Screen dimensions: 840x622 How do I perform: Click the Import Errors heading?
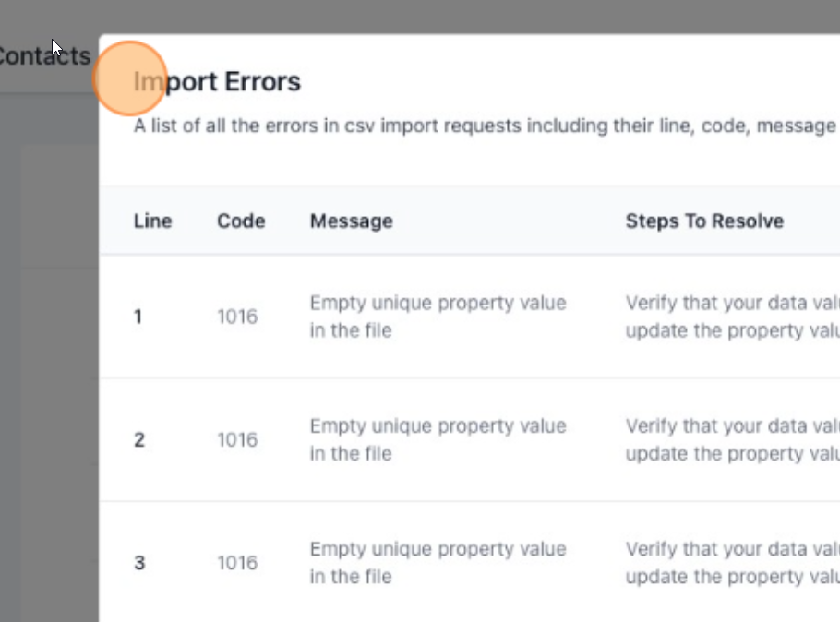point(217,81)
